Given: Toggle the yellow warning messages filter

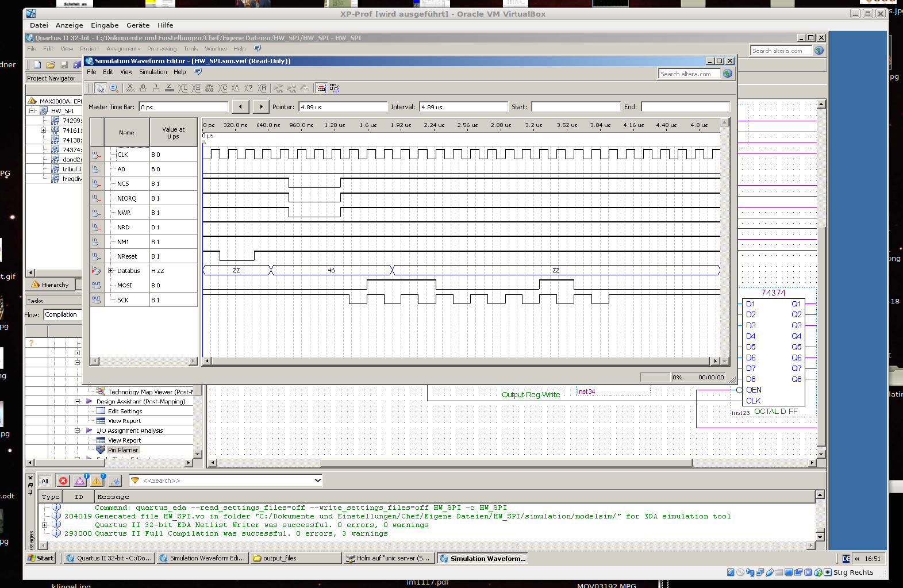Looking at the screenshot, I should (x=97, y=481).
